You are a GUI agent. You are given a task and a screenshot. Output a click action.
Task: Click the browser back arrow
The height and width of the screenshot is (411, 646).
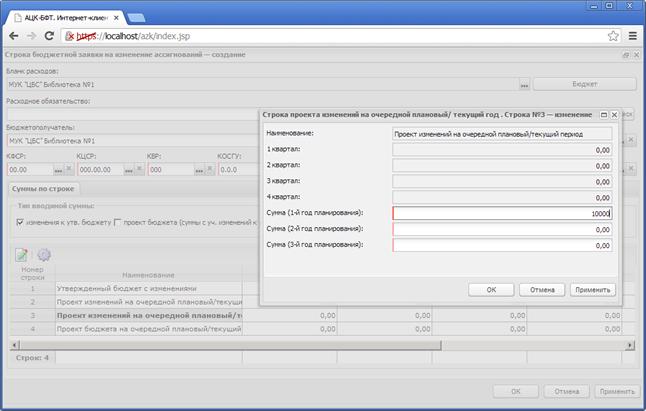point(11,36)
